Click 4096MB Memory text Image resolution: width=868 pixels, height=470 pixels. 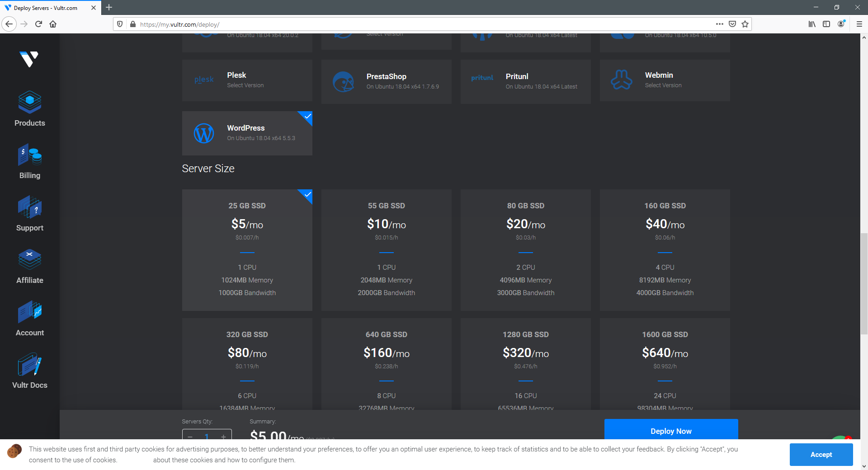pyautogui.click(x=525, y=280)
